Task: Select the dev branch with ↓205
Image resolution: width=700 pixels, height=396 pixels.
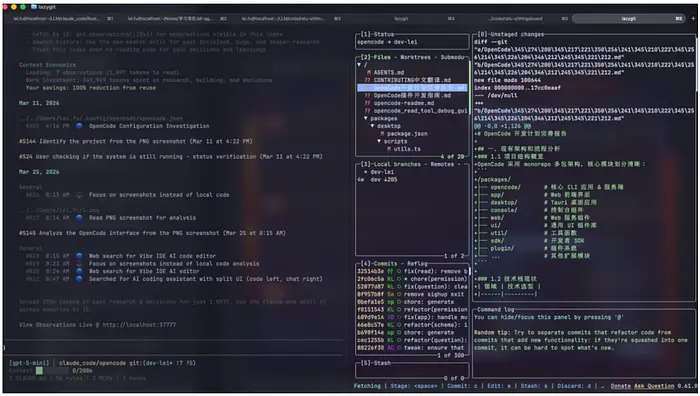Action: click(x=383, y=179)
